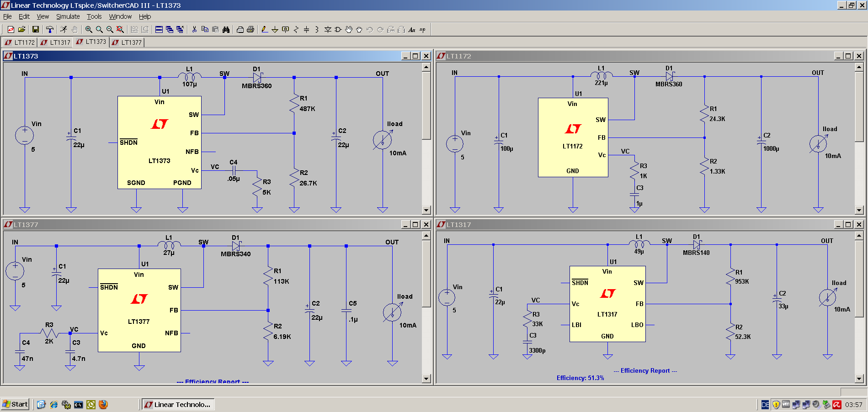868x412 pixels.
Task: Maximize the LT1172 schematic window
Action: [848, 56]
